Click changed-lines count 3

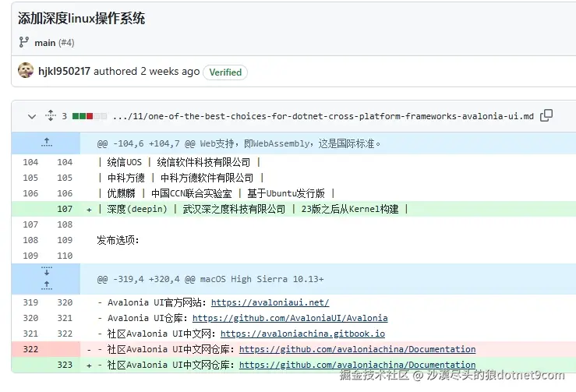[x=64, y=116]
